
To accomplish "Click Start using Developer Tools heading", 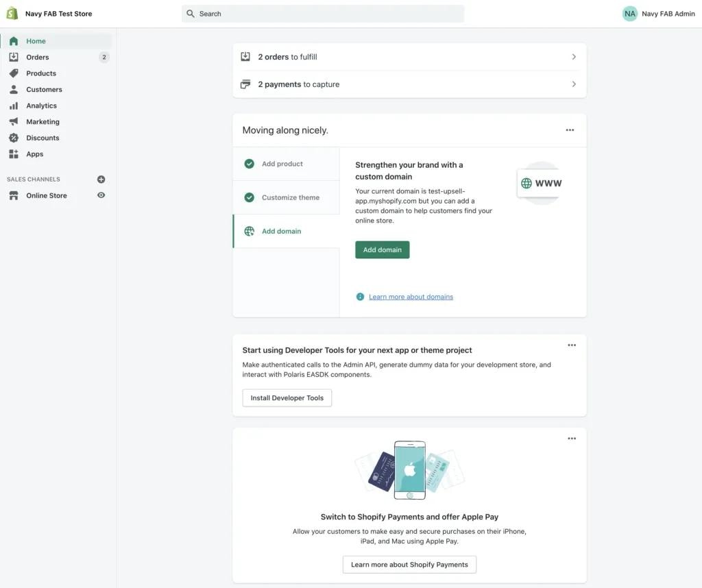I will click(x=357, y=350).
